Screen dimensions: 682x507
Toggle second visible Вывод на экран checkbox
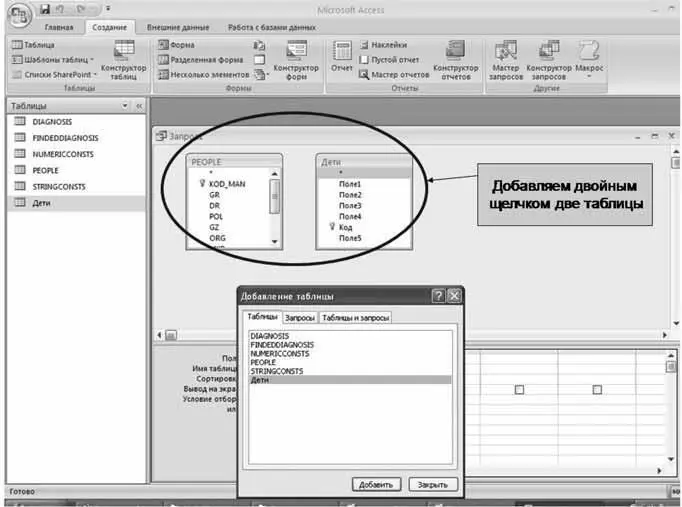(597, 390)
